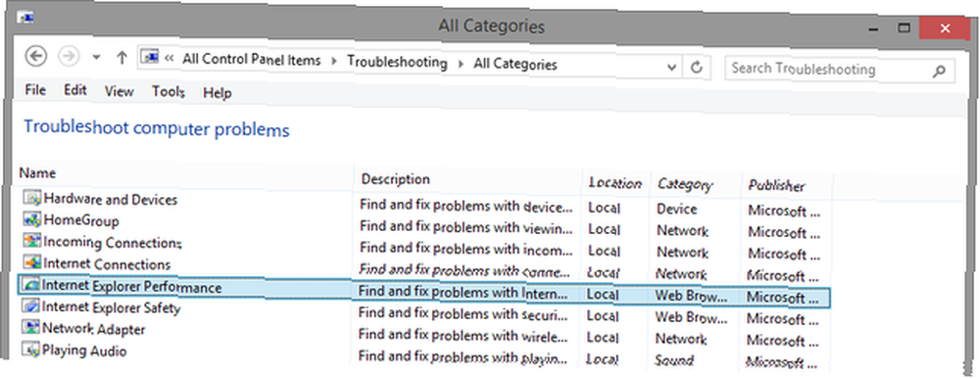Click the Hardware and Devices icon
Screen dimensions: 980x378
[x=32, y=198]
